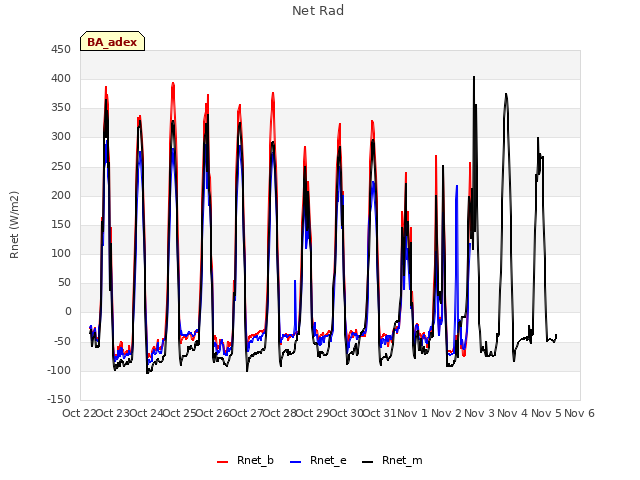Toggle the Rnet_b legend entry

click(245, 461)
